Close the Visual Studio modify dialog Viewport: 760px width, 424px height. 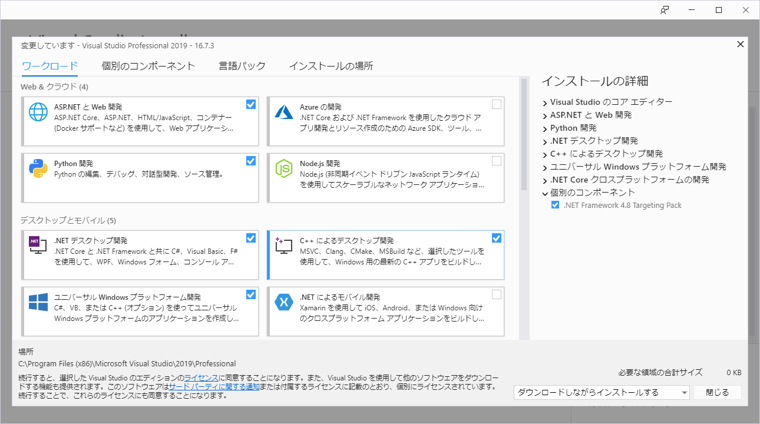[740, 44]
